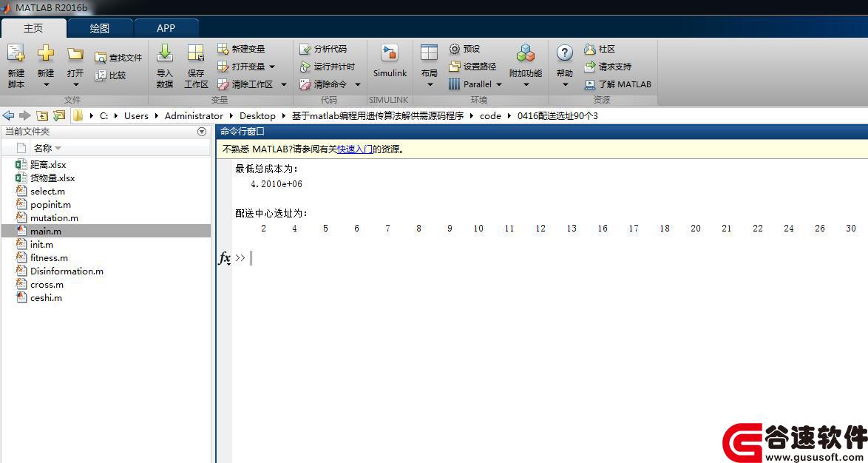The height and width of the screenshot is (463, 868).
Task: Click the Browse for folder icon
Action: (x=59, y=115)
